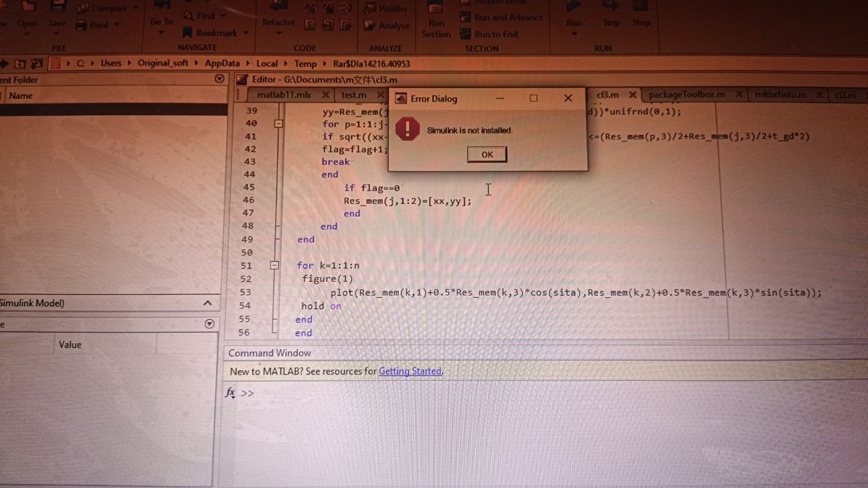Open the Getting Started link
This screenshot has height=488, width=868.
pos(410,371)
